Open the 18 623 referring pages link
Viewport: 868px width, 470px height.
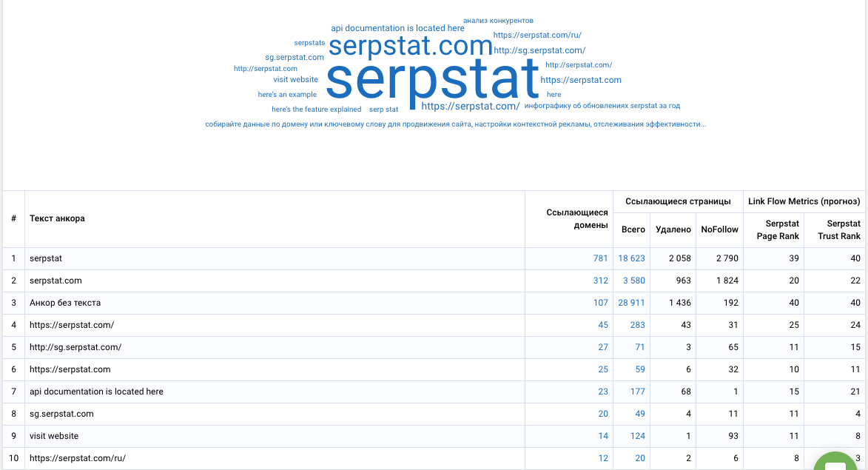[x=632, y=258]
